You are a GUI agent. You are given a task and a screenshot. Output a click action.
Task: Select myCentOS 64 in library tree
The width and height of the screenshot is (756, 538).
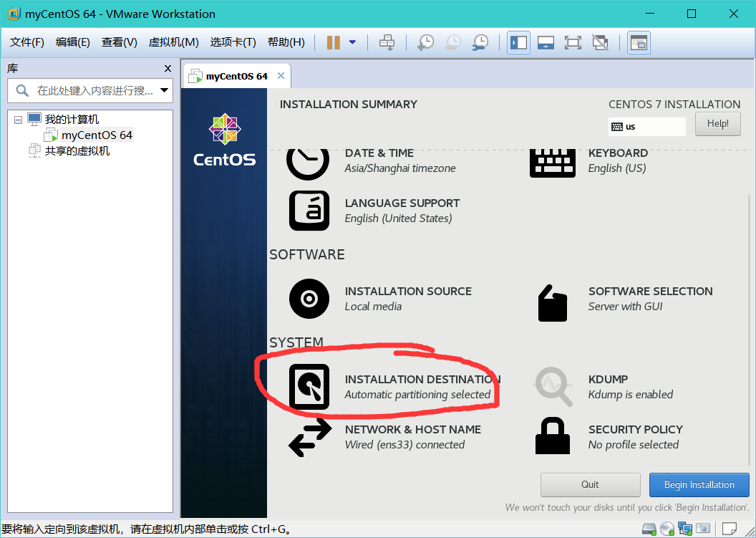97,135
